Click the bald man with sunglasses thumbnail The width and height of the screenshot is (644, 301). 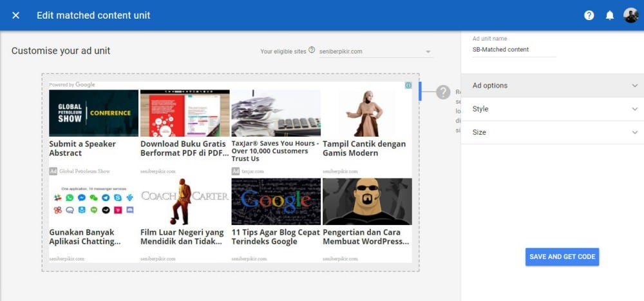click(367, 202)
